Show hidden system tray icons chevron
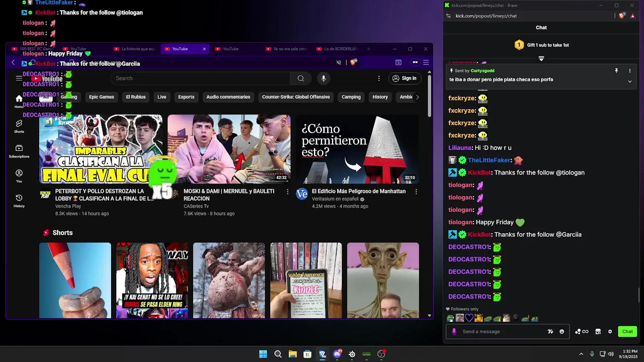The height and width of the screenshot is (362, 644). tap(581, 354)
